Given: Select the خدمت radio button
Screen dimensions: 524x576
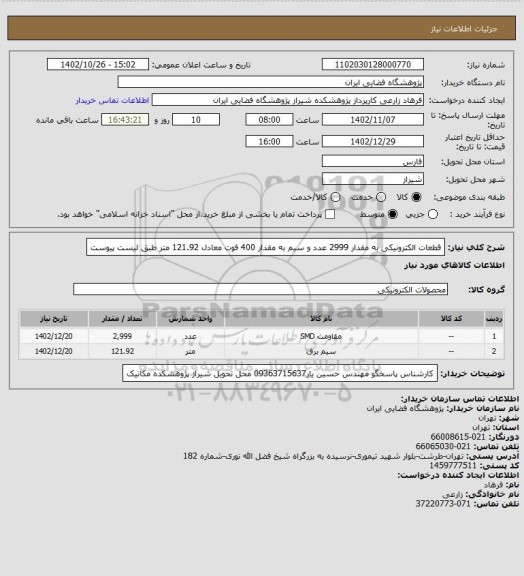Looking at the screenshot, I should [x=381, y=197].
